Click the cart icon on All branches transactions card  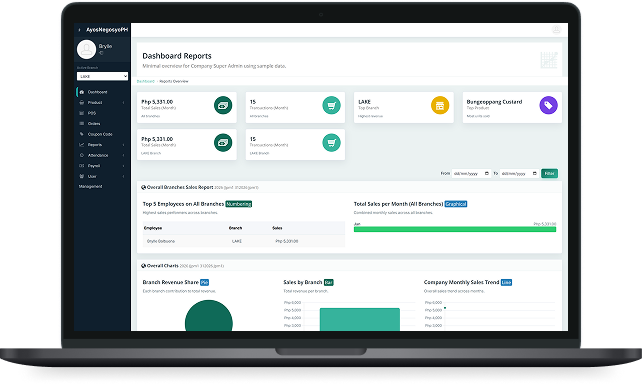point(332,105)
